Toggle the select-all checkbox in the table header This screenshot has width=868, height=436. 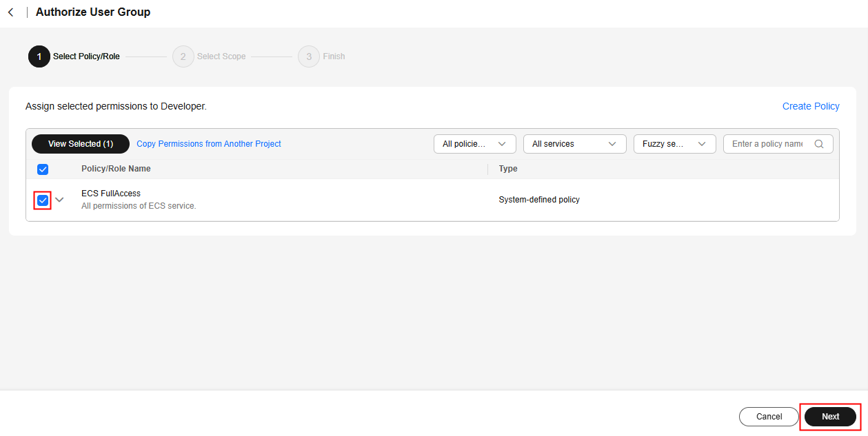(x=43, y=169)
